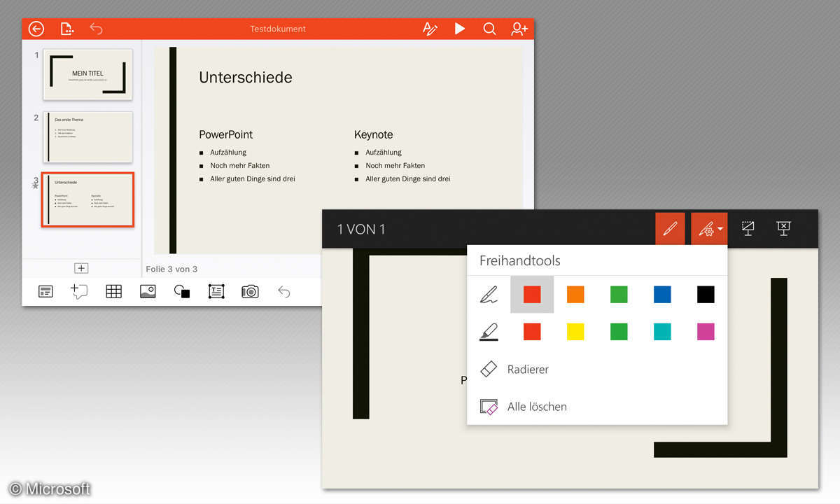Click "Aufzählung" bullet under PowerPoint

tap(228, 153)
